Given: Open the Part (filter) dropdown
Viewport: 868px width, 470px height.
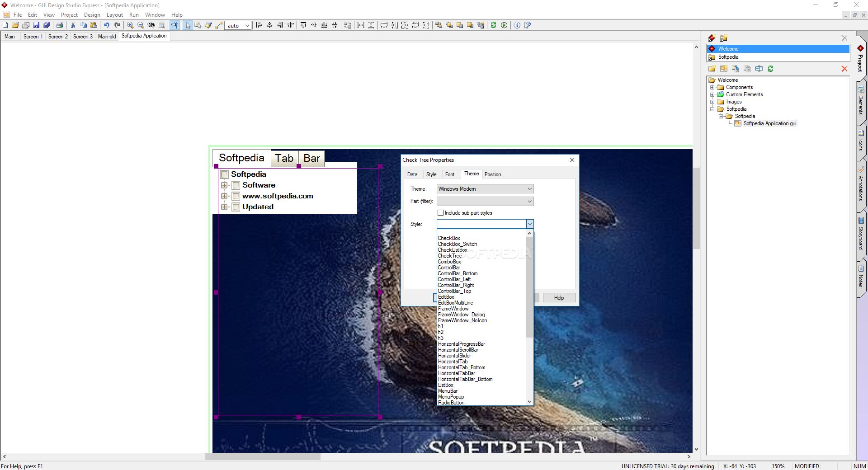Looking at the screenshot, I should pyautogui.click(x=485, y=202).
